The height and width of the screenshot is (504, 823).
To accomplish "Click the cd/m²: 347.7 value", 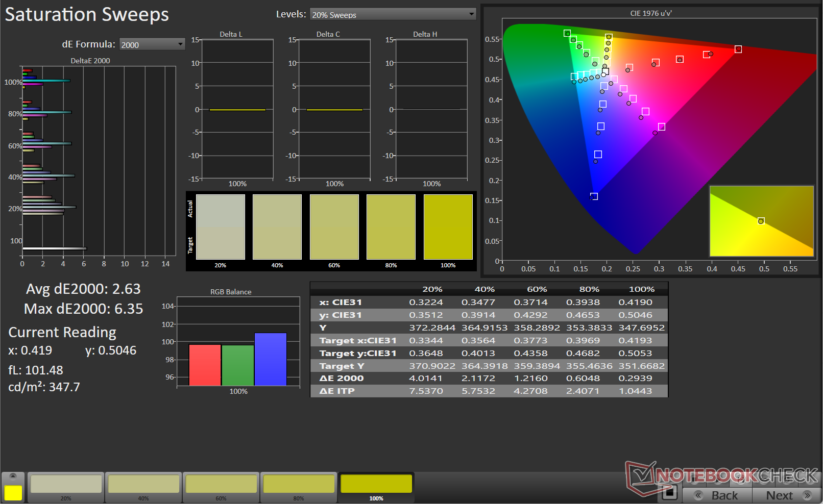I will [44, 387].
